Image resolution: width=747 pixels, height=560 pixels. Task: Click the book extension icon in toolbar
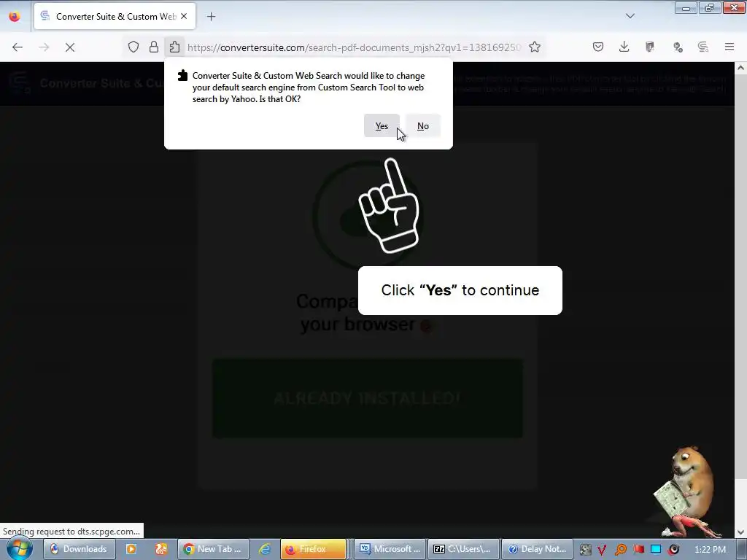[650, 47]
